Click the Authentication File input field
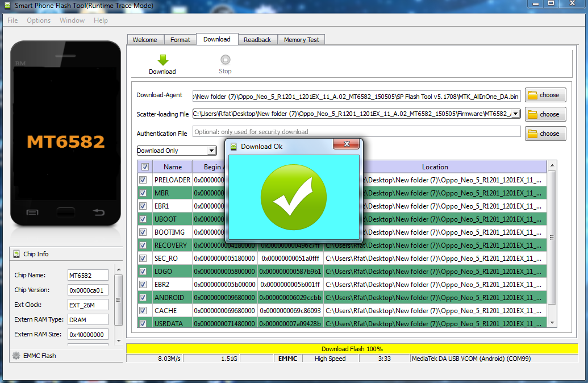The width and height of the screenshot is (588, 383). pos(357,132)
